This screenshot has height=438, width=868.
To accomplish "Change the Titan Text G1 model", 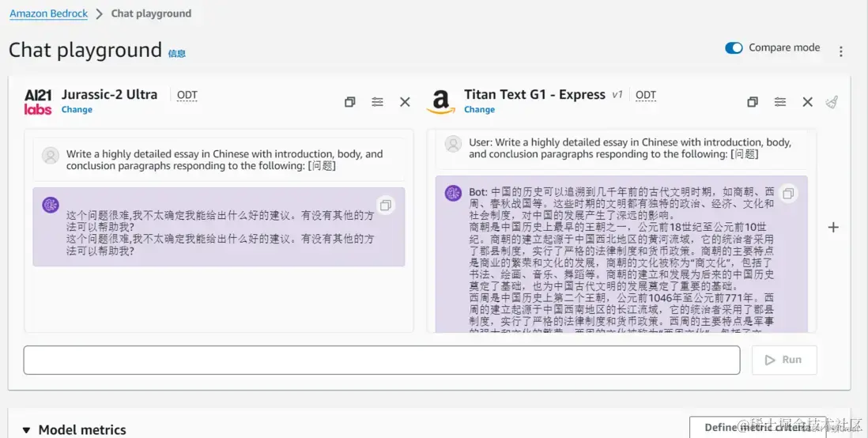I will (479, 110).
